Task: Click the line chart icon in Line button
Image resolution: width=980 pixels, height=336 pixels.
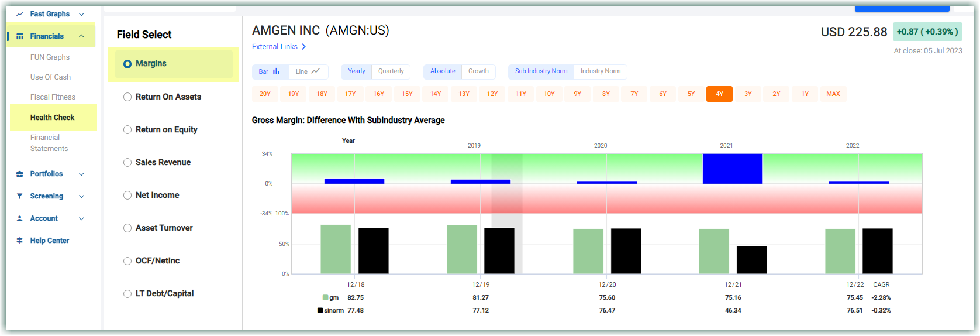Action: pos(316,71)
